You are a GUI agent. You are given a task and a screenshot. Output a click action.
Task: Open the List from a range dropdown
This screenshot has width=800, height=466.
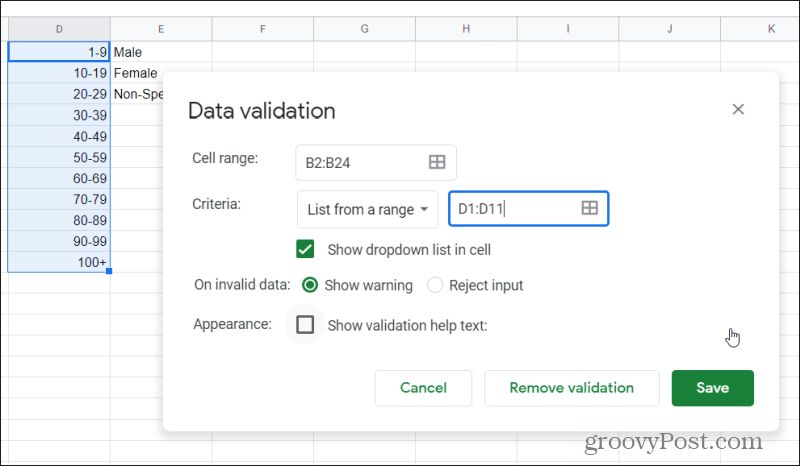(368, 209)
